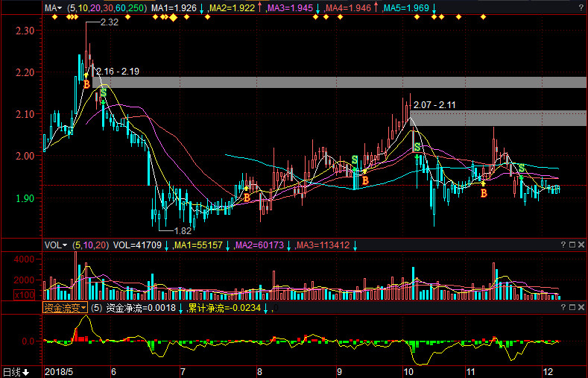Image resolution: width=588 pixels, height=378 pixels.
Task: Click the large yellow diamond event marker
Action: click(x=172, y=17)
